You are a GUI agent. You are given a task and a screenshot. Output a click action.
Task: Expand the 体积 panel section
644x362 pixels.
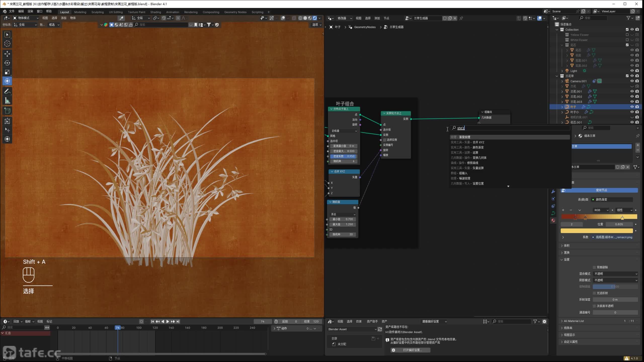[567, 246]
